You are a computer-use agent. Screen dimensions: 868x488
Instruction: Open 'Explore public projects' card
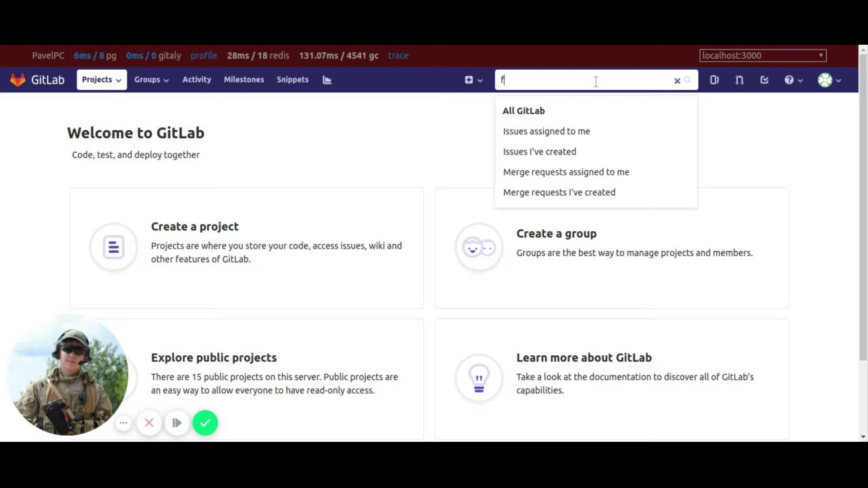tap(246, 379)
